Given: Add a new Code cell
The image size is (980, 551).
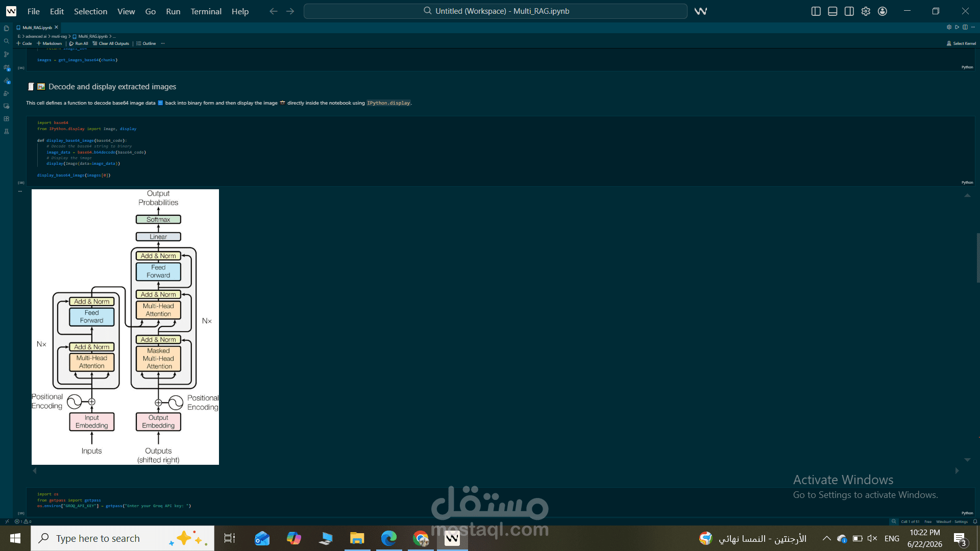Looking at the screenshot, I should click(24, 43).
